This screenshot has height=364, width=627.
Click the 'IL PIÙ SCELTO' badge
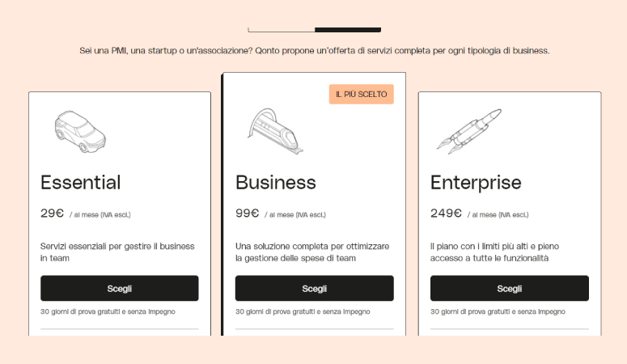coord(362,95)
